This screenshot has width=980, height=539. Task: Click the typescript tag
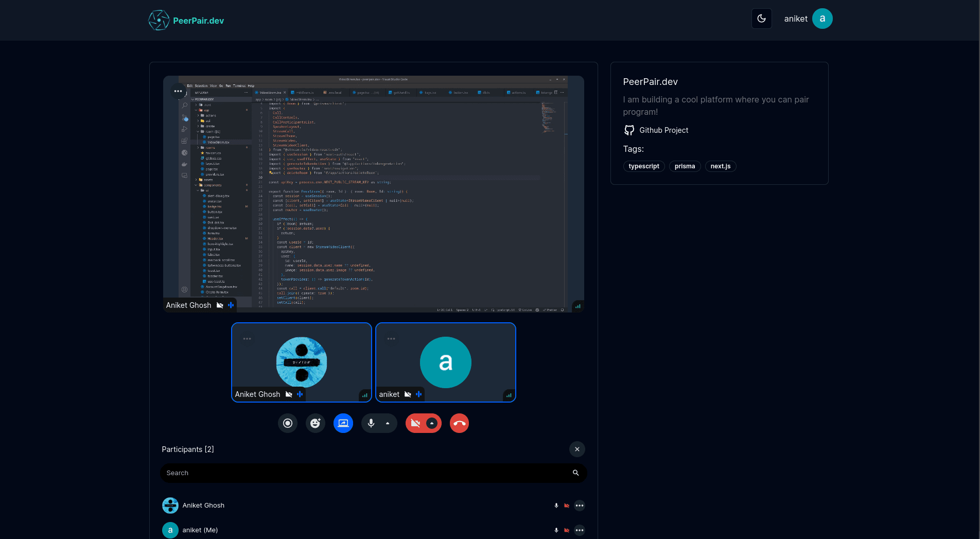pos(644,166)
